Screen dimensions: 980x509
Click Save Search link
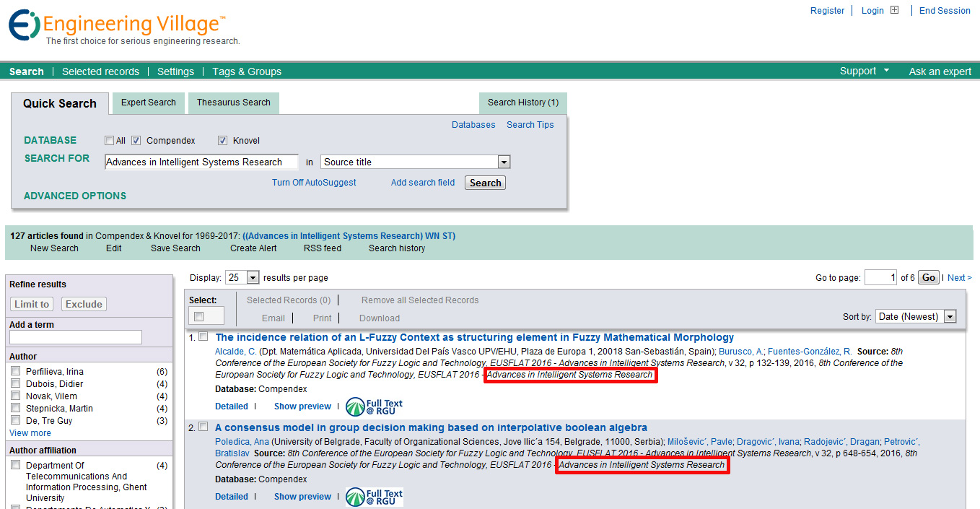click(175, 248)
